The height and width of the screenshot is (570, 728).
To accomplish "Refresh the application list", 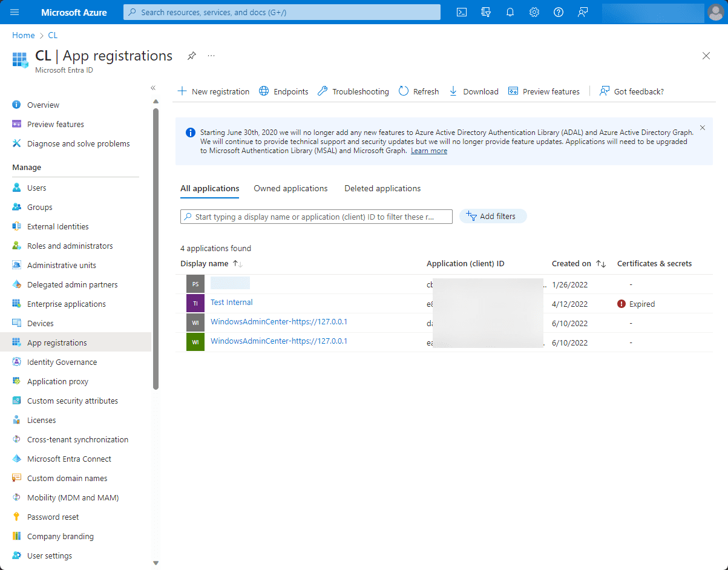I will (x=419, y=91).
